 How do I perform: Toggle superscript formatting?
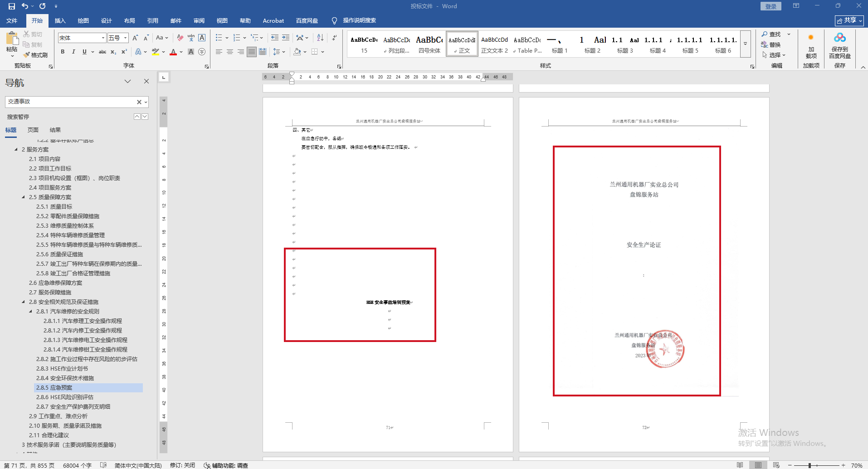[x=124, y=52]
